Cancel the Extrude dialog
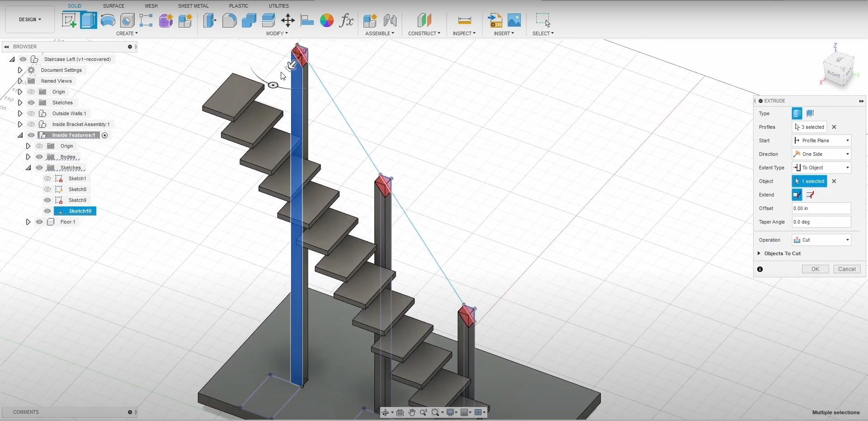 coord(847,269)
